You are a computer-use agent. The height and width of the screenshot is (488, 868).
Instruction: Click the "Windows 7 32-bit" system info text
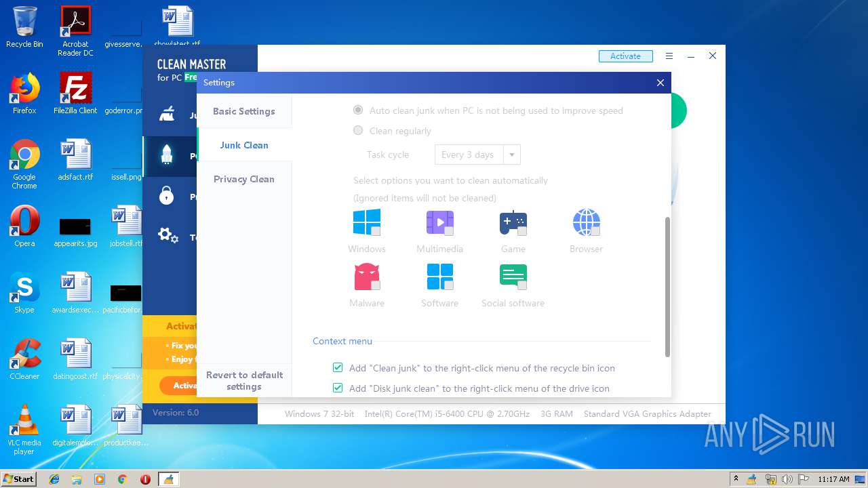[x=319, y=413]
